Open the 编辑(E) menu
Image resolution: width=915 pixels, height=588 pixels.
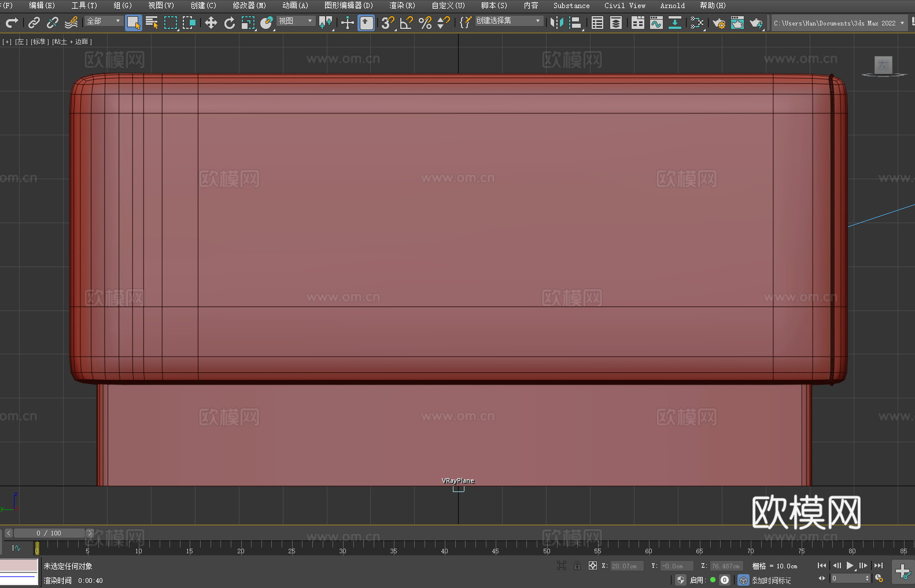42,5
